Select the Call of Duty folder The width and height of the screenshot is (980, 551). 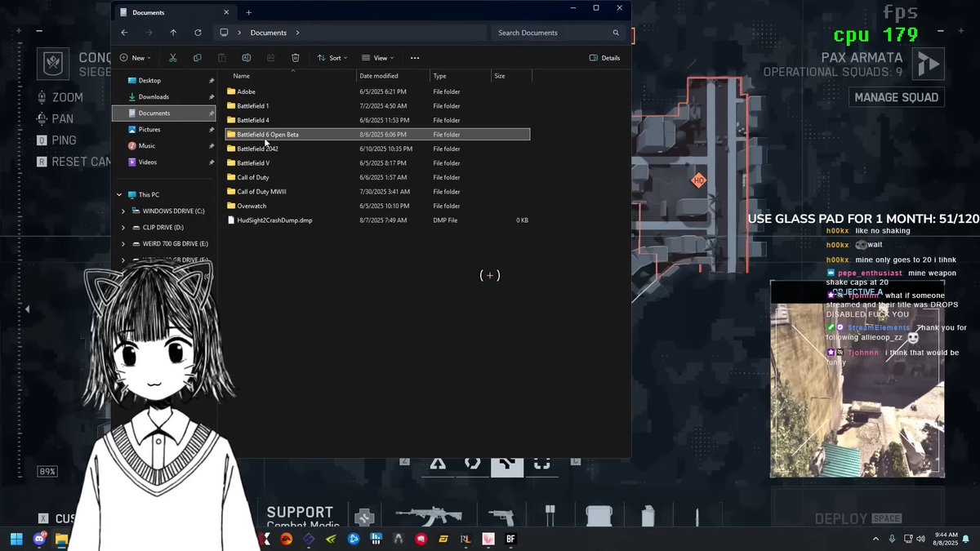click(378, 177)
